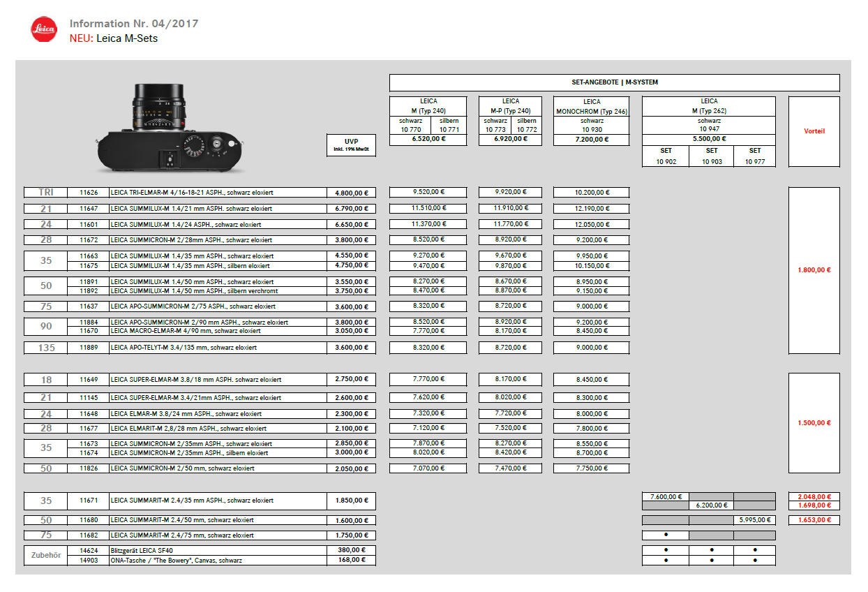
Task: Click UVP price '3.800,00 €' for Summicron 2/28mm
Action: [351, 240]
